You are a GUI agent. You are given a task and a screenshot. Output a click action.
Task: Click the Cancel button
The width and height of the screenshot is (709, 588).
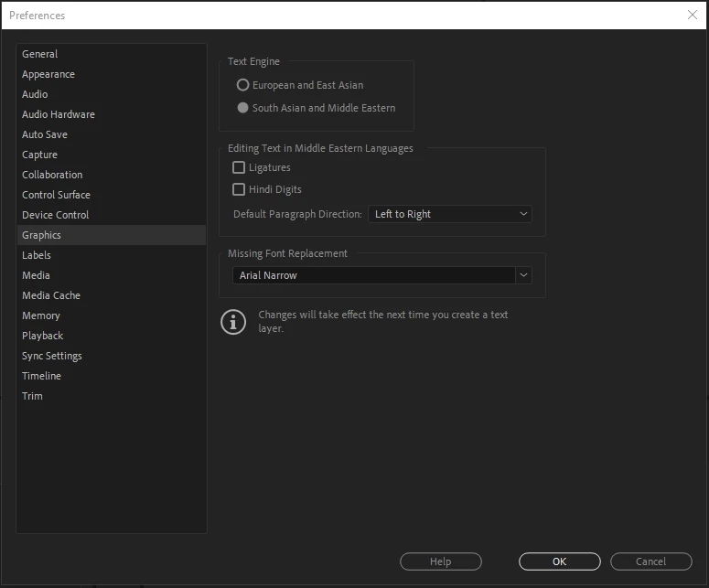pos(650,561)
